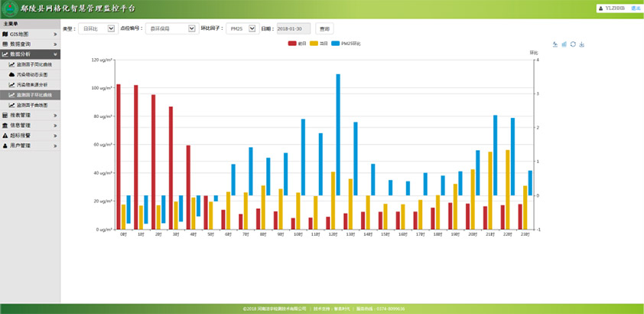Click the GIS地图 map icon in sidebar
Screen dimensions: 644x314
pyautogui.click(x=5, y=34)
